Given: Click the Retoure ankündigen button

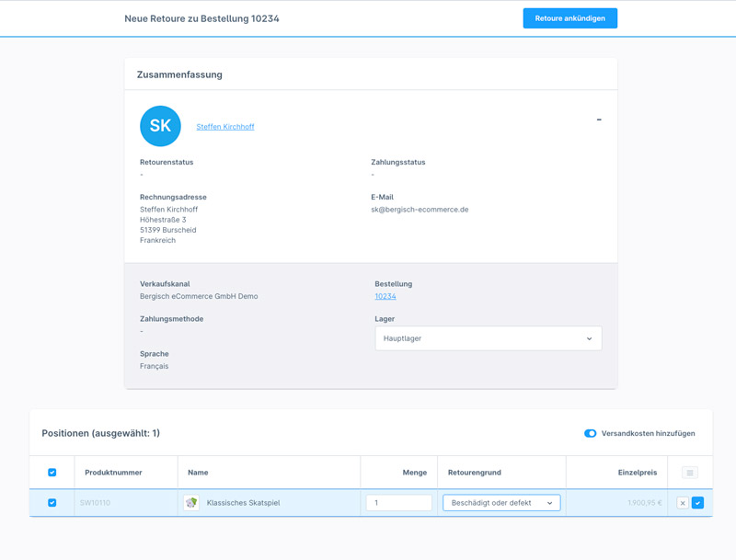Looking at the screenshot, I should 569,18.
